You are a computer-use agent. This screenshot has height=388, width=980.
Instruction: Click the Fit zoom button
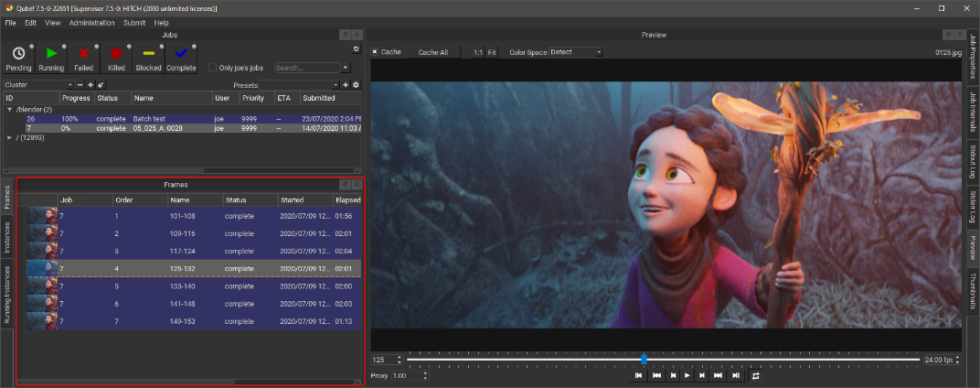(x=492, y=52)
